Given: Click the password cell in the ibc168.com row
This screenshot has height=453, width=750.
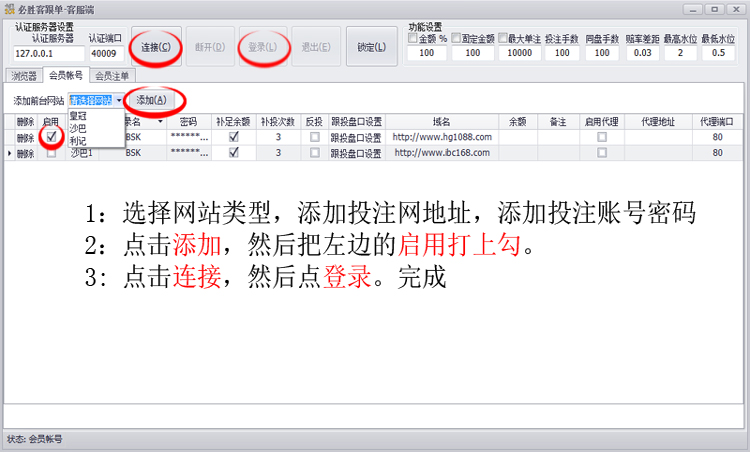Looking at the screenshot, I should point(189,153).
